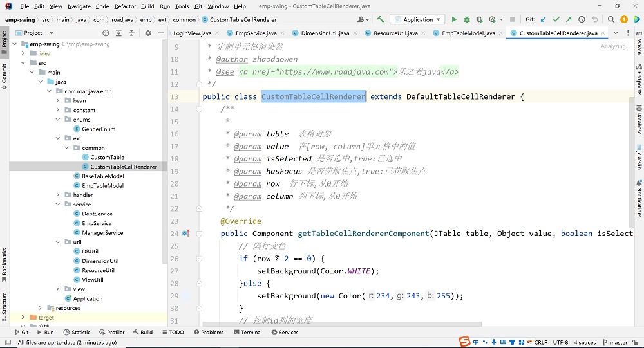644x348 pixels.
Task: Expand the resources folder
Action: [x=40, y=308]
